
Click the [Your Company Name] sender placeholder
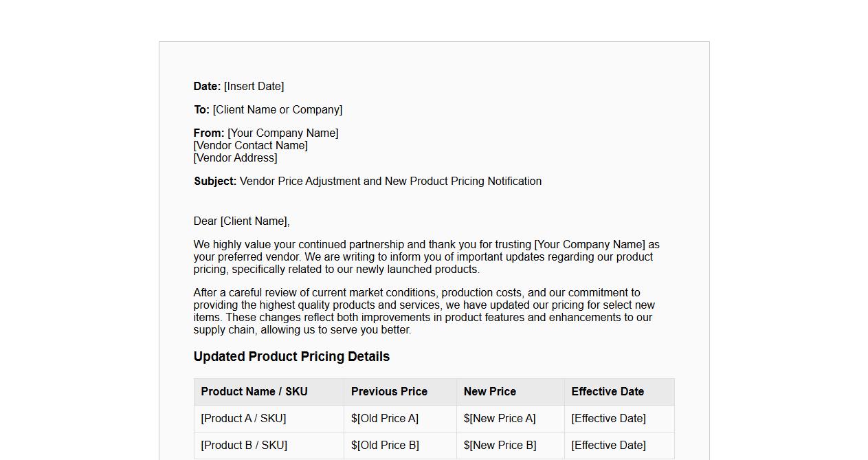(x=282, y=133)
